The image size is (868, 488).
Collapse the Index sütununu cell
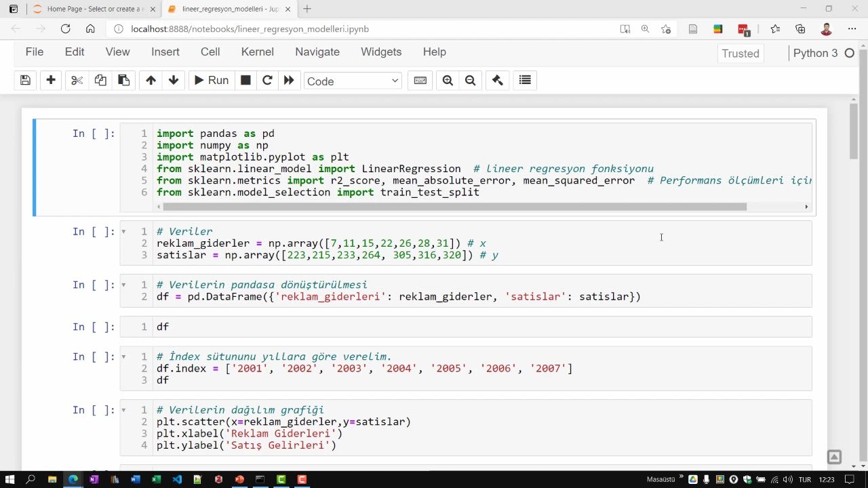[x=123, y=357]
